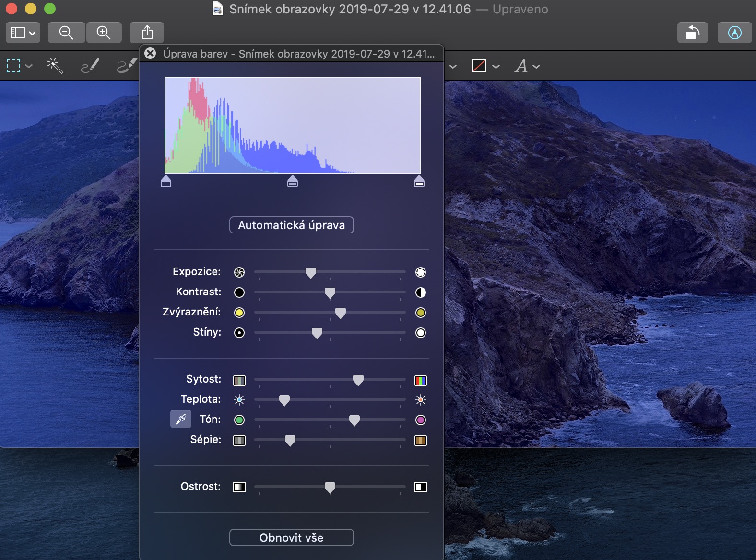Click the Kontrast slider knob

[x=330, y=292]
